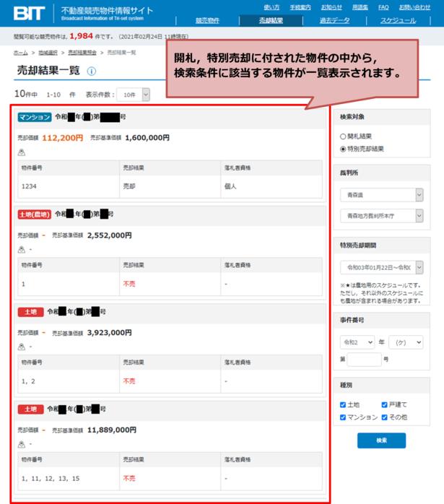The width and height of the screenshot is (444, 504).
Task: Click info icon beside 売却結果一覧 heading
Action: 92,71
